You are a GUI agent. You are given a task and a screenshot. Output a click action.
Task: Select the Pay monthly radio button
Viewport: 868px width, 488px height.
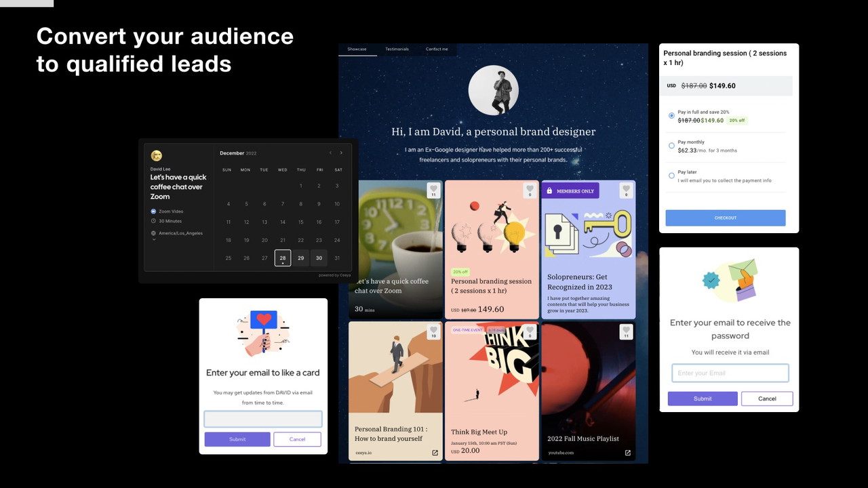671,146
